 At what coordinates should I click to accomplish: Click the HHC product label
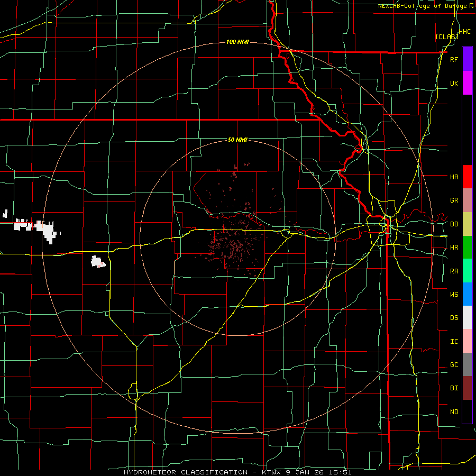pyautogui.click(x=464, y=32)
